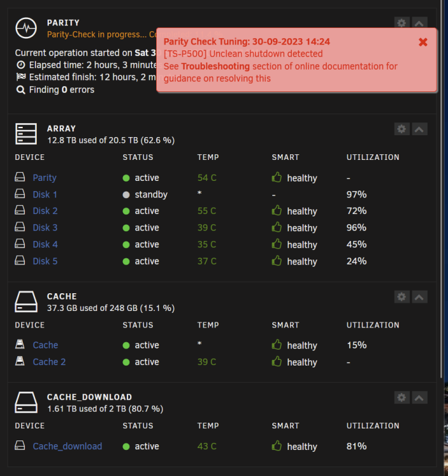Click Disk 2's green active status dot
Viewport: 448px width, 476px height.
pos(126,211)
